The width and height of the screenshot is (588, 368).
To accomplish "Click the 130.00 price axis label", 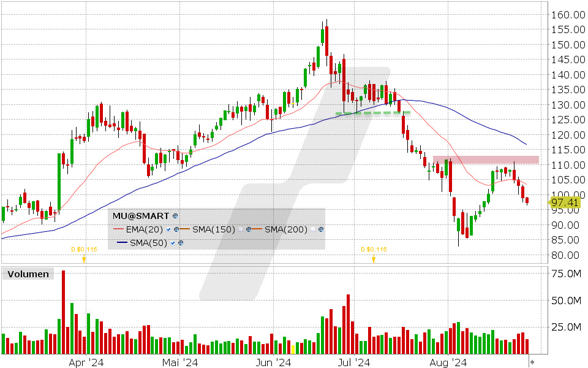I will 568,105.
